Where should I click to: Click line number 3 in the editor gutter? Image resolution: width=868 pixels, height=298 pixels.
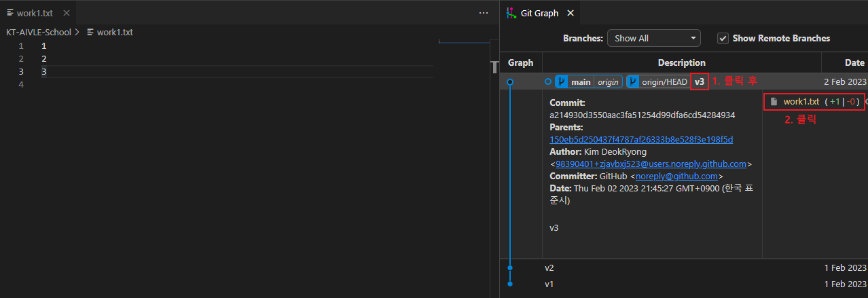(21, 71)
